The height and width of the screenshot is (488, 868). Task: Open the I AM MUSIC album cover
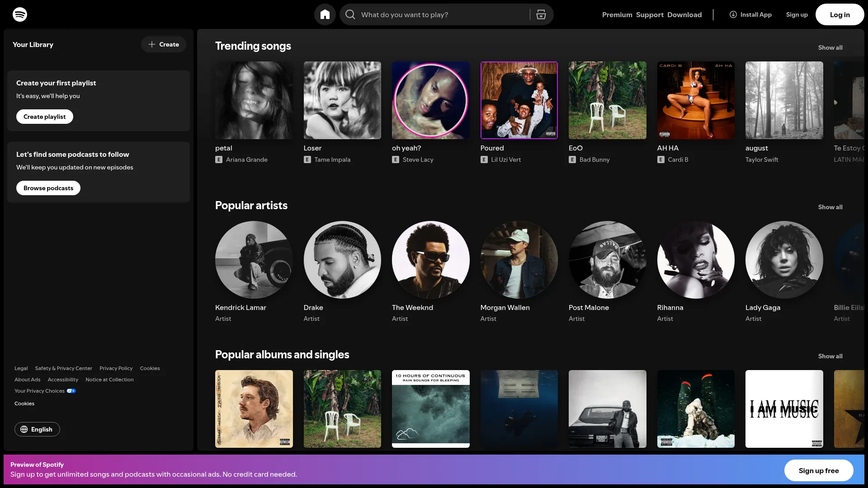tap(784, 409)
